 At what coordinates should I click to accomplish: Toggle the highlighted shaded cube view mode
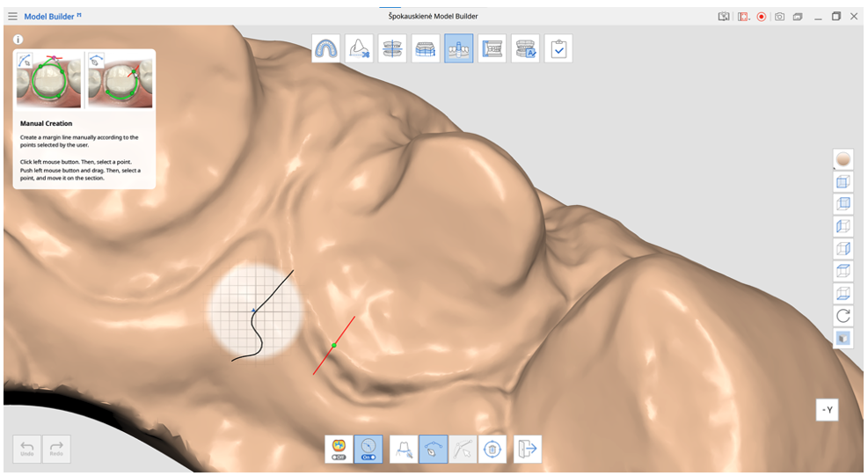[x=843, y=338]
